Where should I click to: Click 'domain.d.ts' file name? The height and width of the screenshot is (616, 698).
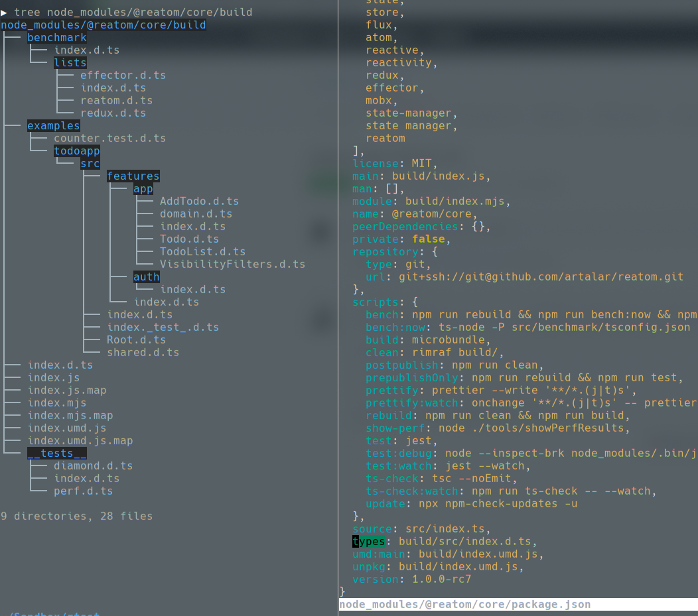196,214
